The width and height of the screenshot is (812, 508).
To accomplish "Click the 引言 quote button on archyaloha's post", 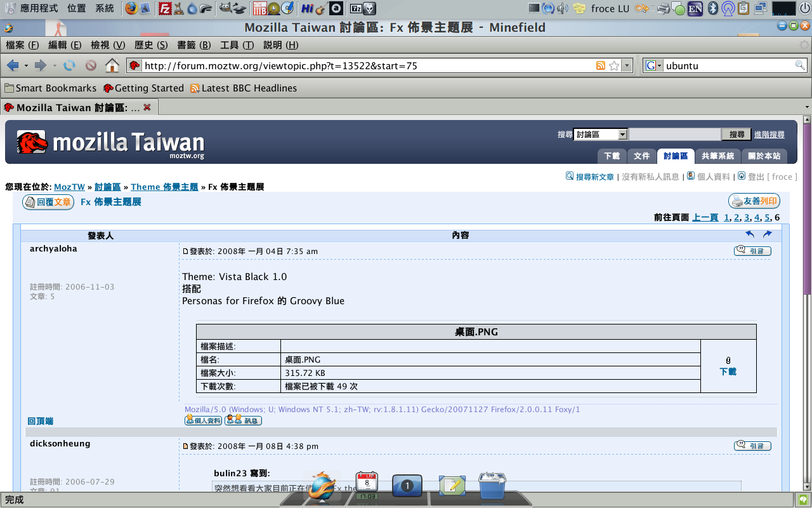I will coord(752,251).
